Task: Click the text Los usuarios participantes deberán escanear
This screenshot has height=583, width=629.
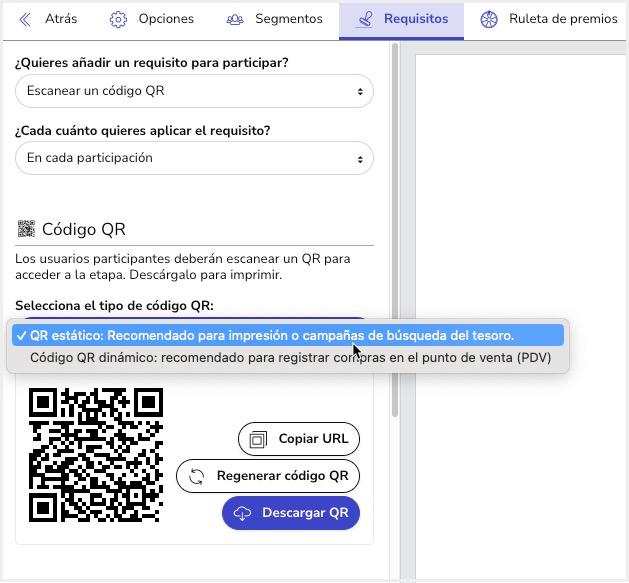Action: pyautogui.click(x=148, y=259)
